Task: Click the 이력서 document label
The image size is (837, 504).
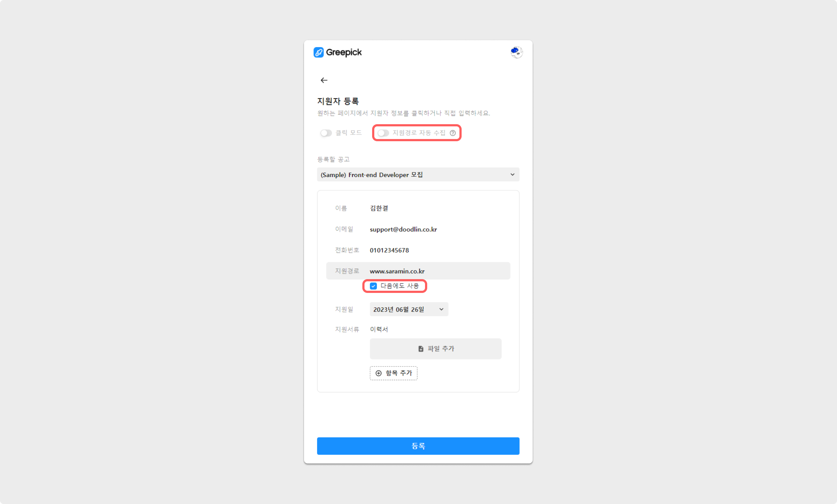Action: 379,329
